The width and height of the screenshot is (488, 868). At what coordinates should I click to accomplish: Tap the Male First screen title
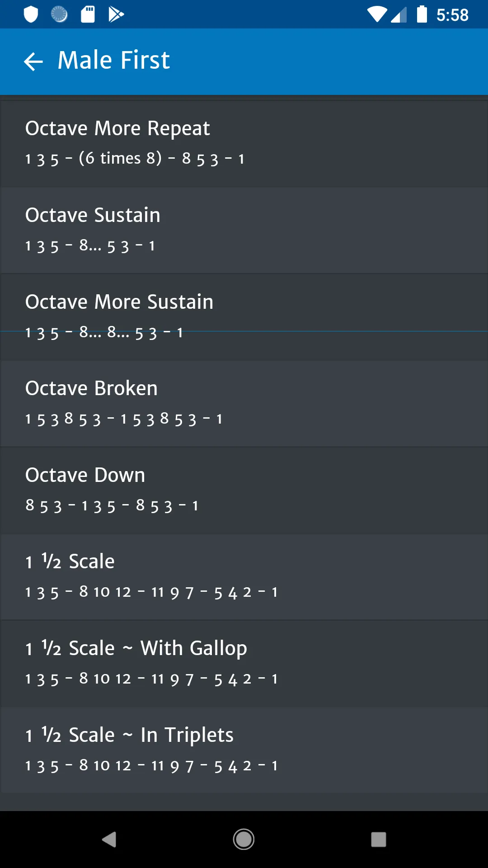pos(113,61)
